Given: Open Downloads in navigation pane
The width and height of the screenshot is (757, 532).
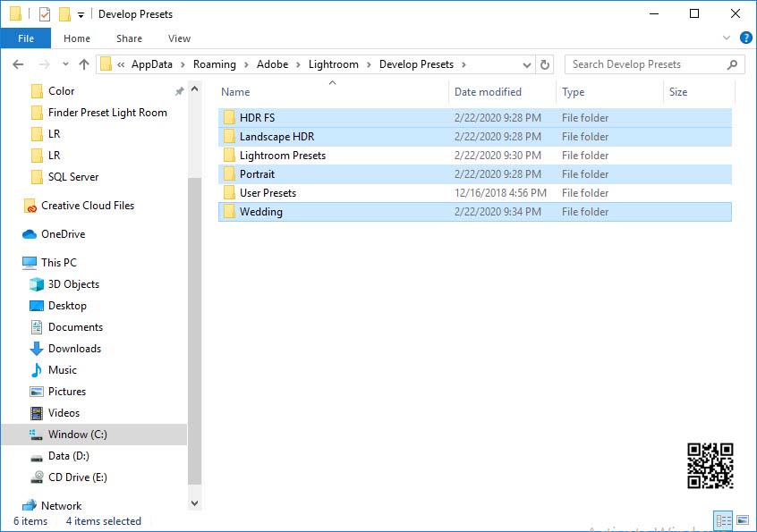Looking at the screenshot, I should [x=74, y=348].
